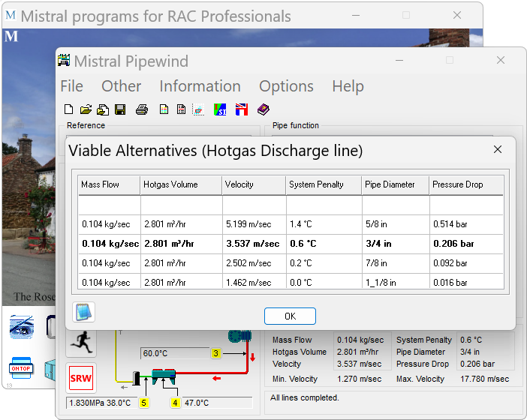Click the System Penalty column header
This screenshot has width=527, height=420.
click(x=324, y=184)
